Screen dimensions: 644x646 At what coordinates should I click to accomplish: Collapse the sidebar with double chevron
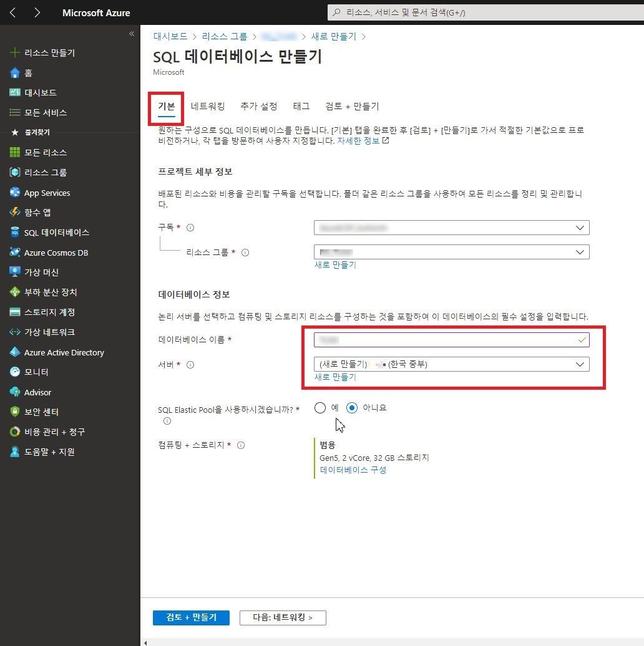tap(132, 34)
